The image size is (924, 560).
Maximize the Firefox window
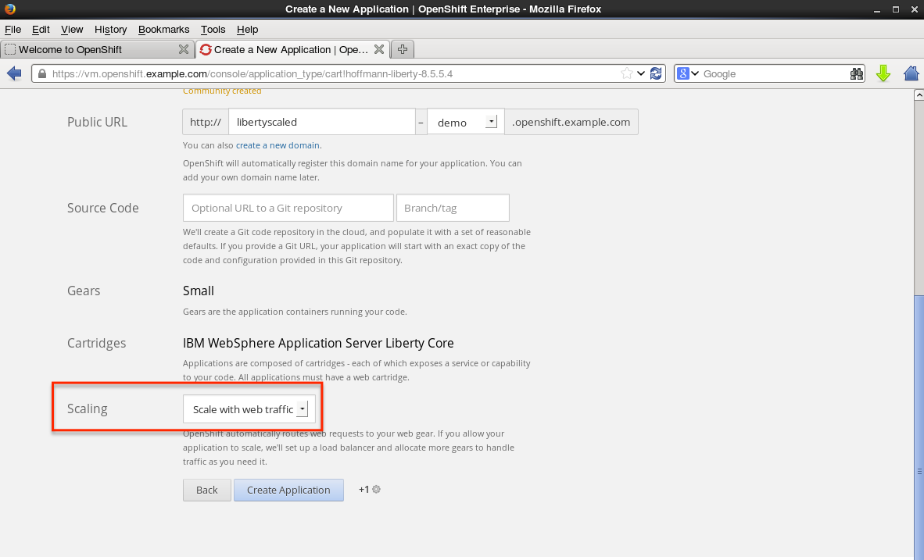(x=896, y=9)
